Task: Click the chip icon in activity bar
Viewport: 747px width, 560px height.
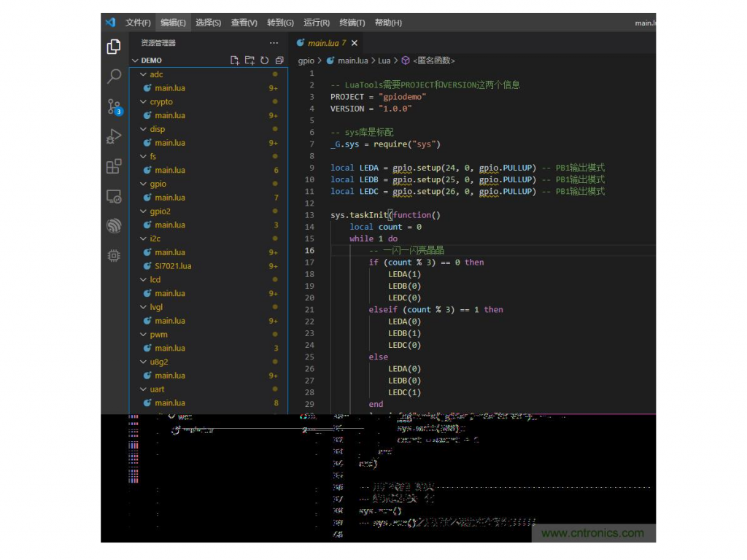Action: click(114, 255)
